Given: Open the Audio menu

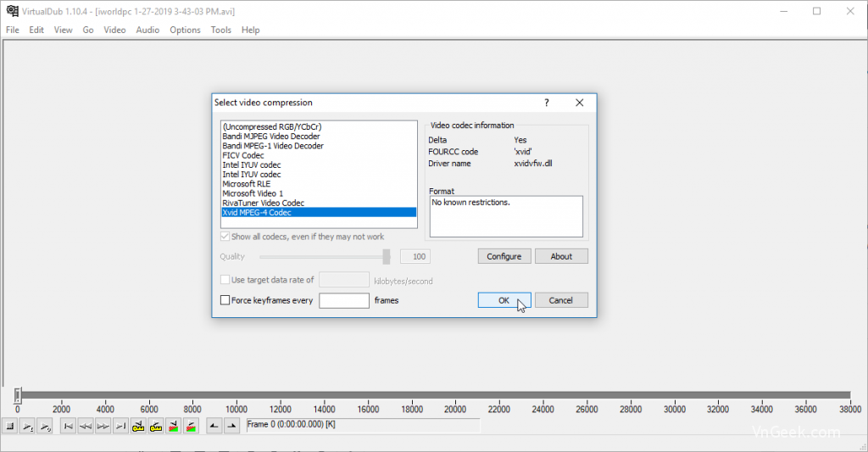Looking at the screenshot, I should (x=147, y=30).
